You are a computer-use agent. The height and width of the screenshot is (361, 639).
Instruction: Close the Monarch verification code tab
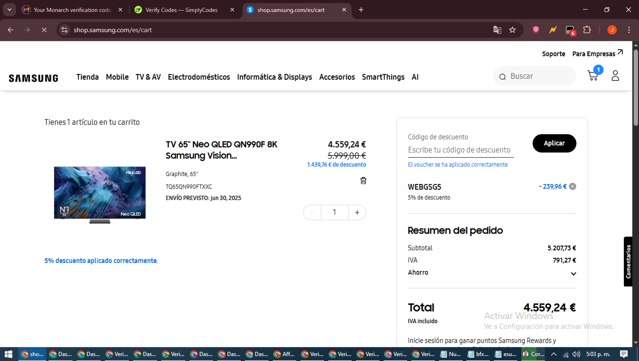click(120, 9)
